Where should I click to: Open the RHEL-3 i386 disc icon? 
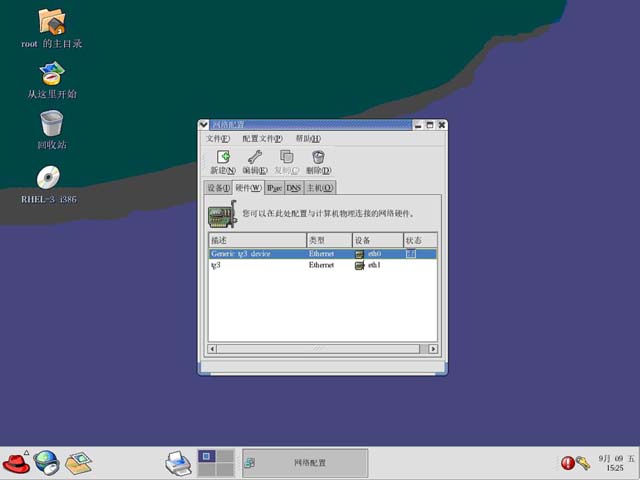[48, 177]
